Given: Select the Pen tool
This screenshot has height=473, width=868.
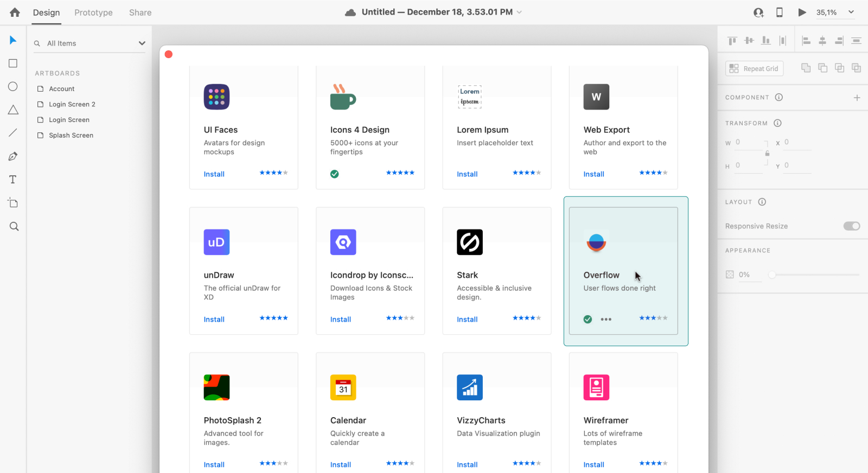Looking at the screenshot, I should point(13,156).
